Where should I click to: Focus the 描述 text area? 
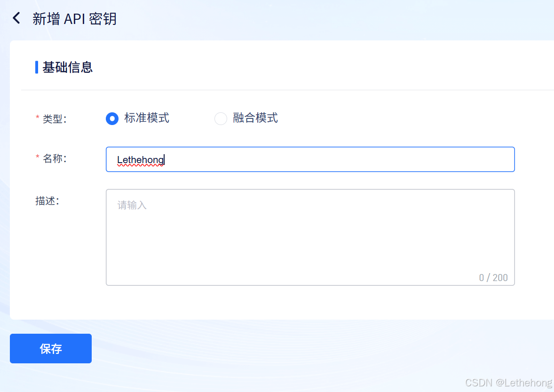click(x=310, y=237)
